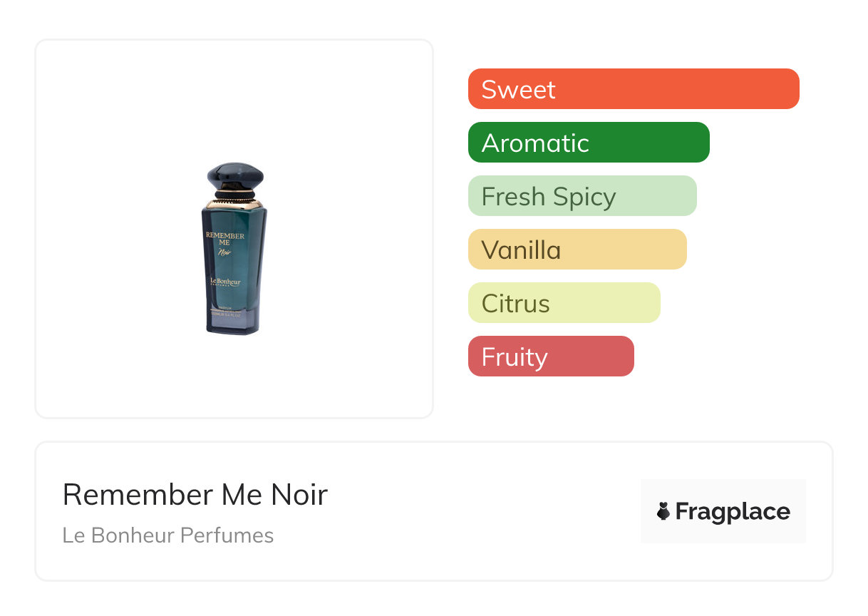Choose the Fresh Spicy accord bar
The width and height of the screenshot is (868, 616).
(582, 196)
